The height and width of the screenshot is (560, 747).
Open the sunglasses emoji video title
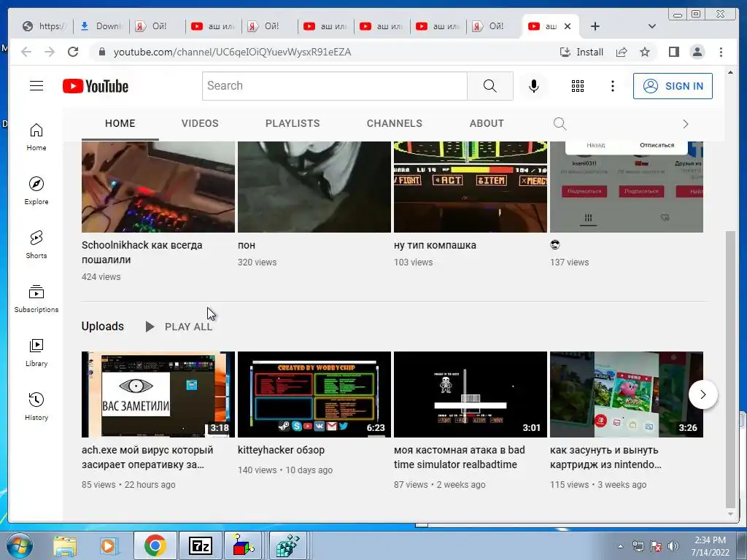coord(555,245)
